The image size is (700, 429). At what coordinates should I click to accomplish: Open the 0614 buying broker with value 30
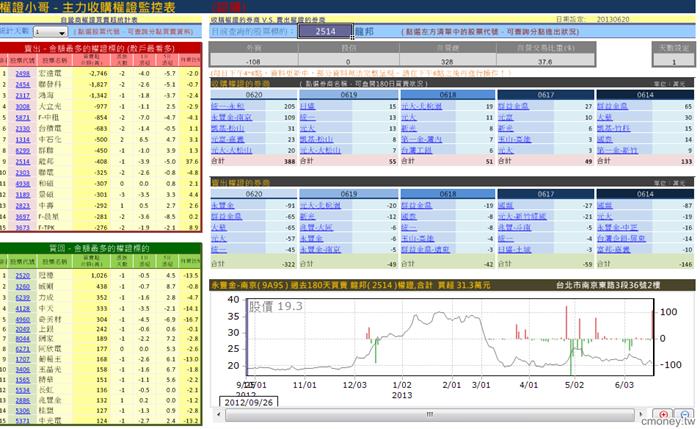(x=605, y=117)
